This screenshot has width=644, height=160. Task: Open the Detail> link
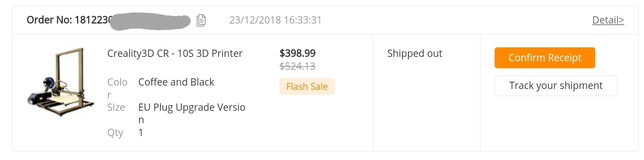pos(608,20)
